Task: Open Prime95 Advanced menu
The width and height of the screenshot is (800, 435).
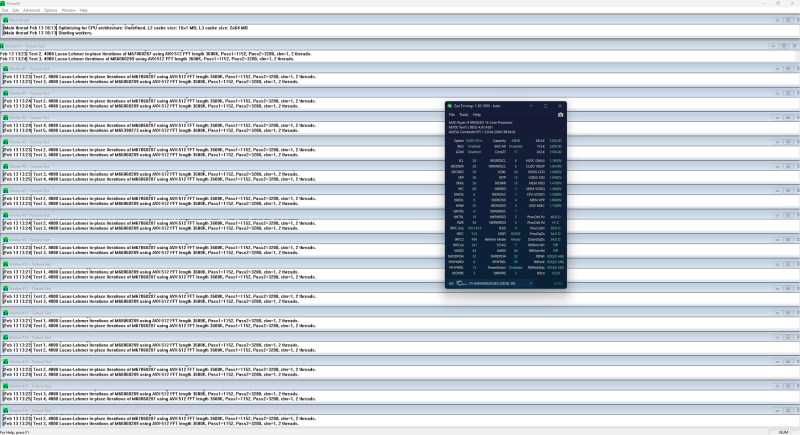Action: (x=32, y=10)
